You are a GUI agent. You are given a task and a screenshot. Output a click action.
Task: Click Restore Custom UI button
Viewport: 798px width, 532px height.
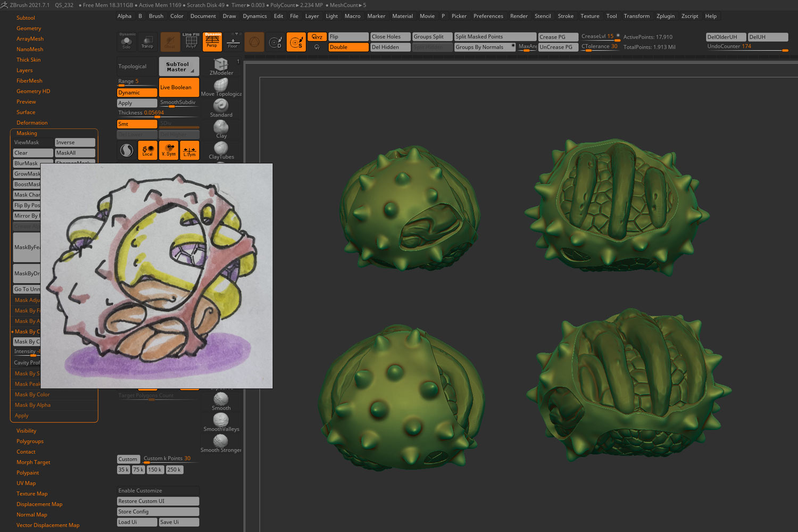click(158, 501)
